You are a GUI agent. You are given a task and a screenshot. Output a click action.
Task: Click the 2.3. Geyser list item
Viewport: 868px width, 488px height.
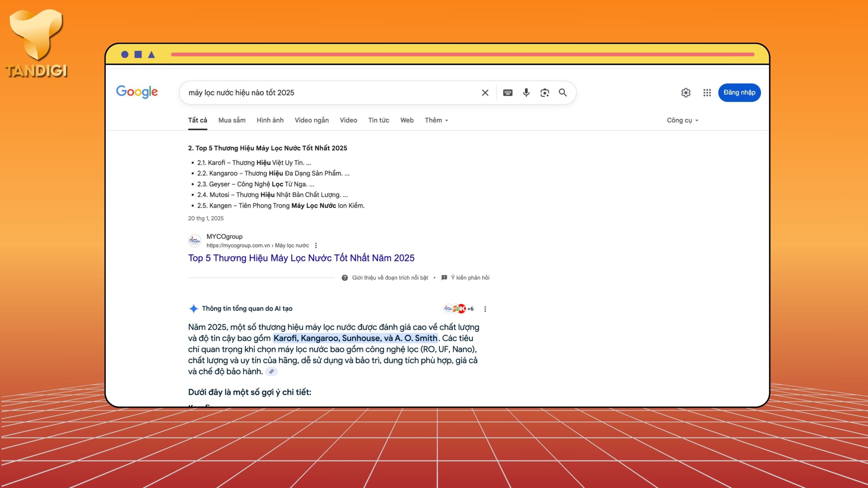[256, 184]
